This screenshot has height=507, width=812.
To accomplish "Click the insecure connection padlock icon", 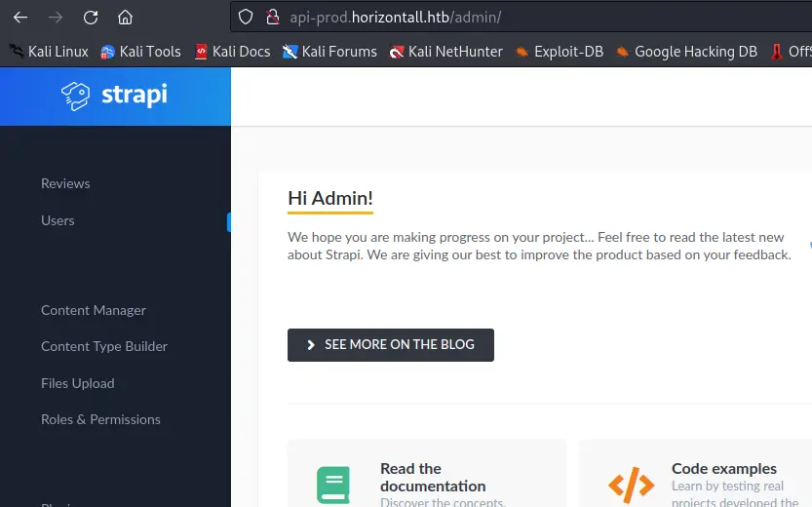I will pyautogui.click(x=272, y=18).
